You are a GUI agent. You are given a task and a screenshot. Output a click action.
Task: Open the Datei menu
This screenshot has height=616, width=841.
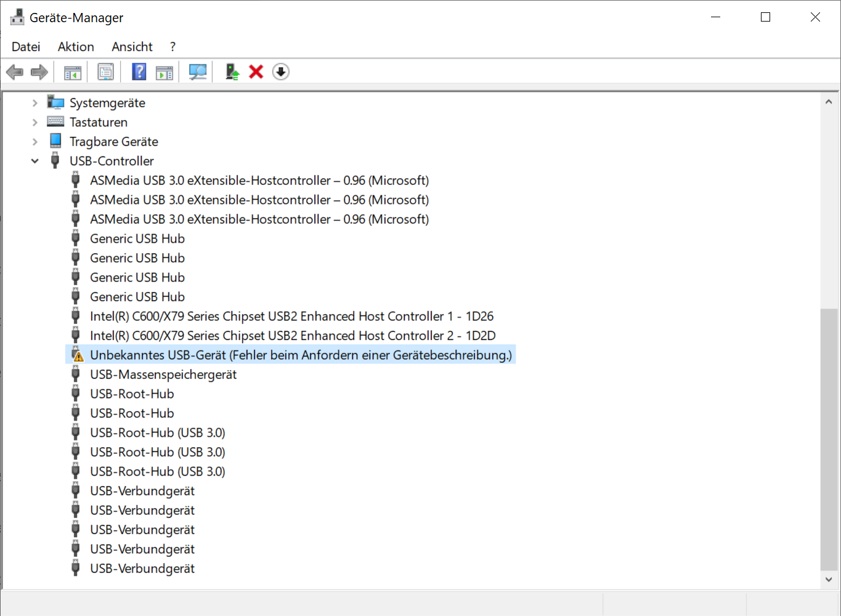[x=26, y=47]
